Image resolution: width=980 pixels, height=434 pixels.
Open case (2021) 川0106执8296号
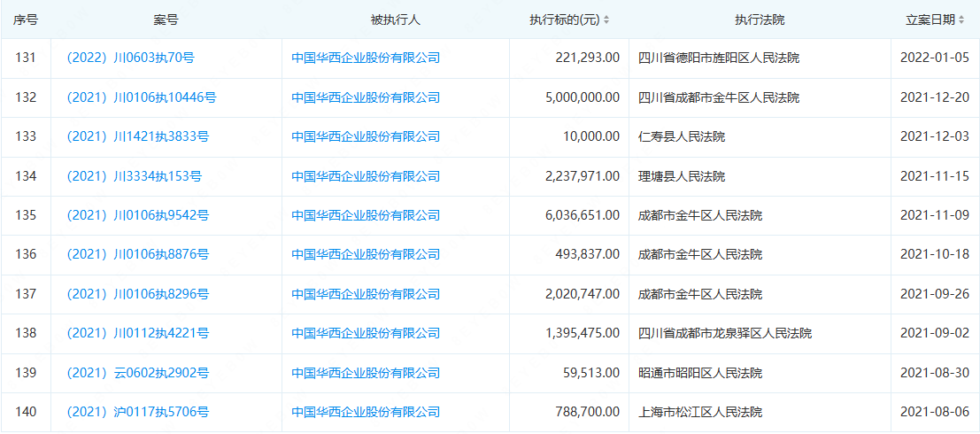[x=137, y=294]
